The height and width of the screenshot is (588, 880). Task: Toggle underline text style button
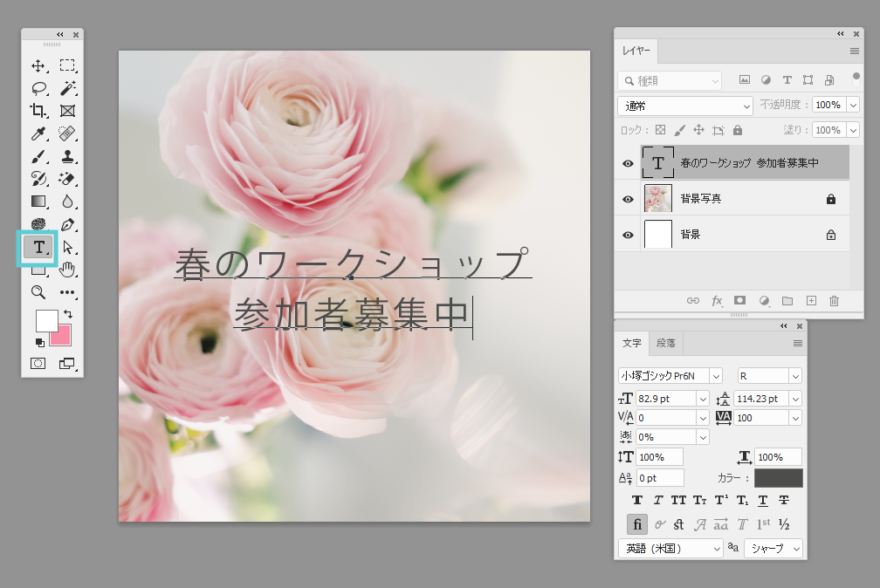(x=763, y=501)
